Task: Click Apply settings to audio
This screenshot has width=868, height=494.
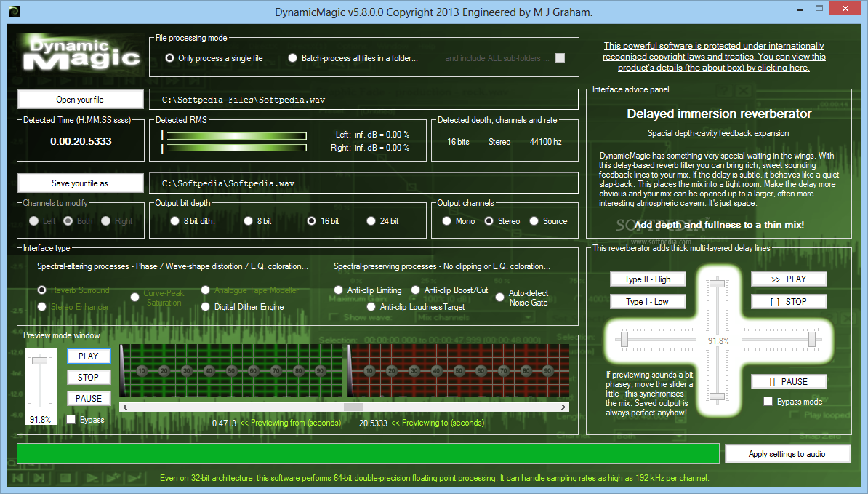Action: tap(787, 454)
